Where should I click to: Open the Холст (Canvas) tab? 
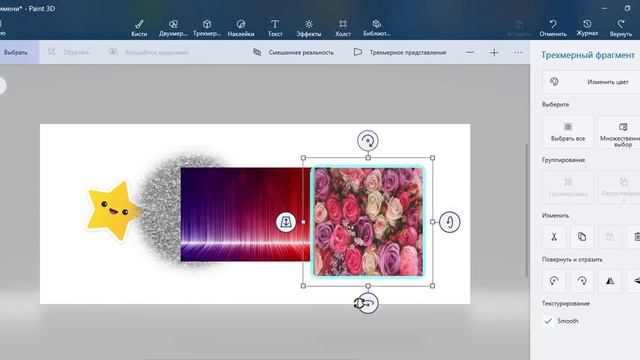coord(343,28)
